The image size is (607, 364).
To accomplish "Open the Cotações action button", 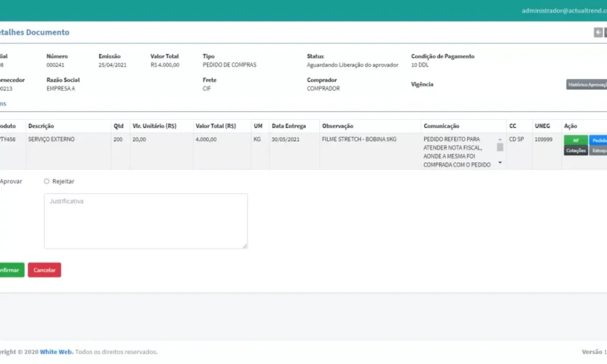I will 575,150.
